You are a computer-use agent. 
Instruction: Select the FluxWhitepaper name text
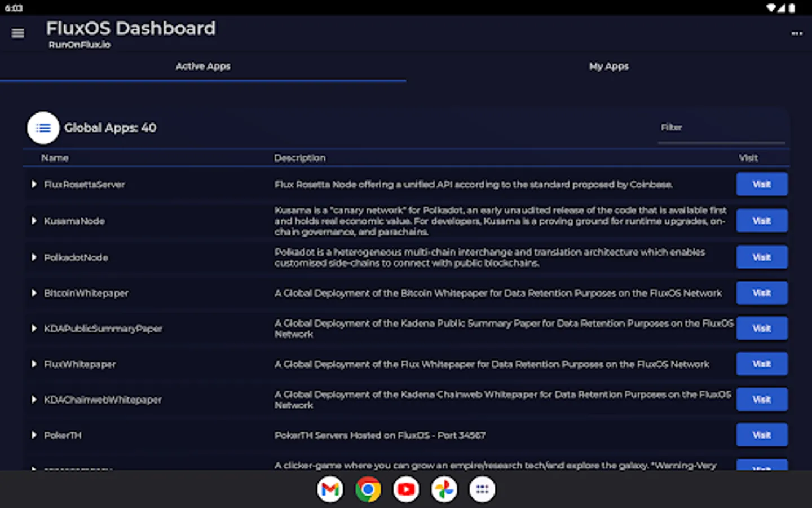[80, 364]
